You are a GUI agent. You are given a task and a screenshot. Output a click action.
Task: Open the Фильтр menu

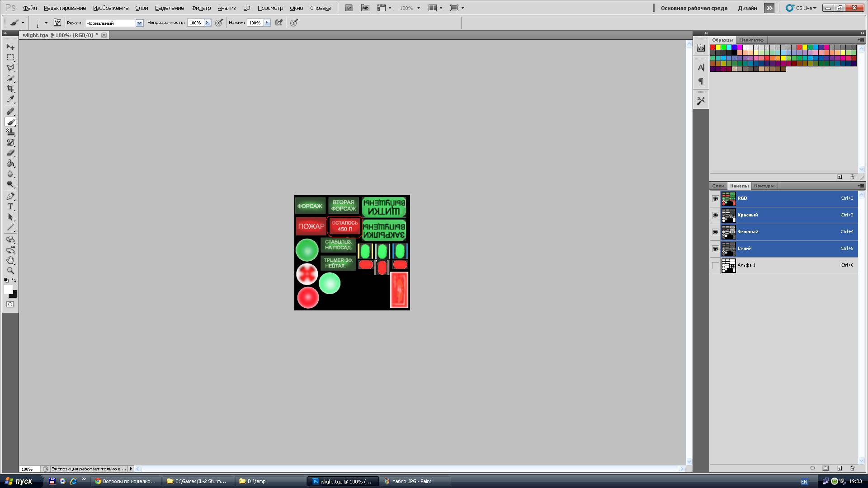click(x=201, y=8)
